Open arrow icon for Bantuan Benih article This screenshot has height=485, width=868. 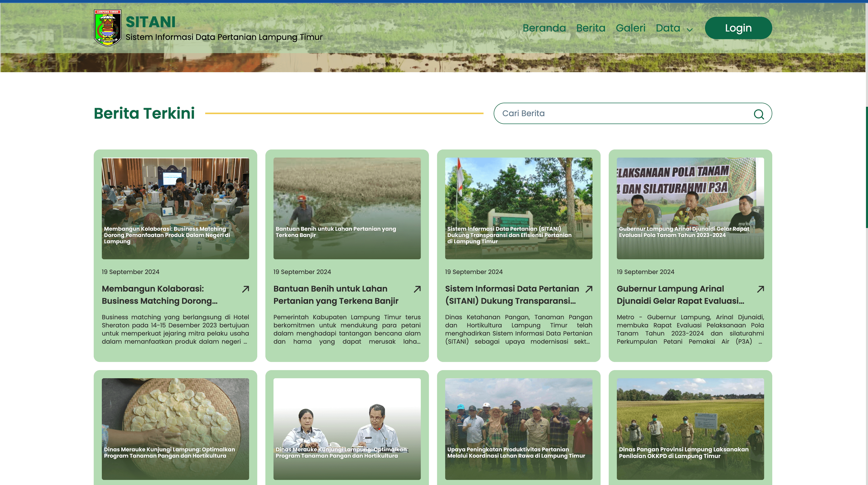pos(417,289)
